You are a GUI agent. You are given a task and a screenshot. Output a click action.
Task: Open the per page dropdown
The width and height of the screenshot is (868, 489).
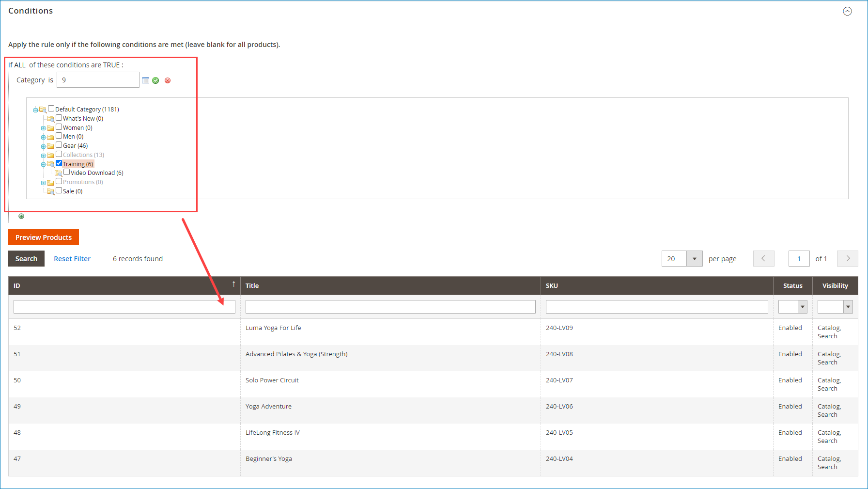click(694, 258)
